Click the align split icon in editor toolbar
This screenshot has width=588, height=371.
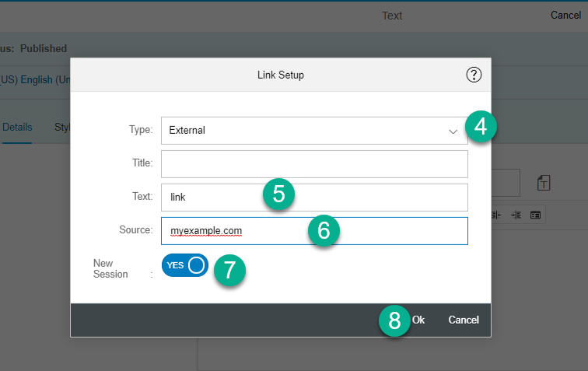click(x=495, y=215)
